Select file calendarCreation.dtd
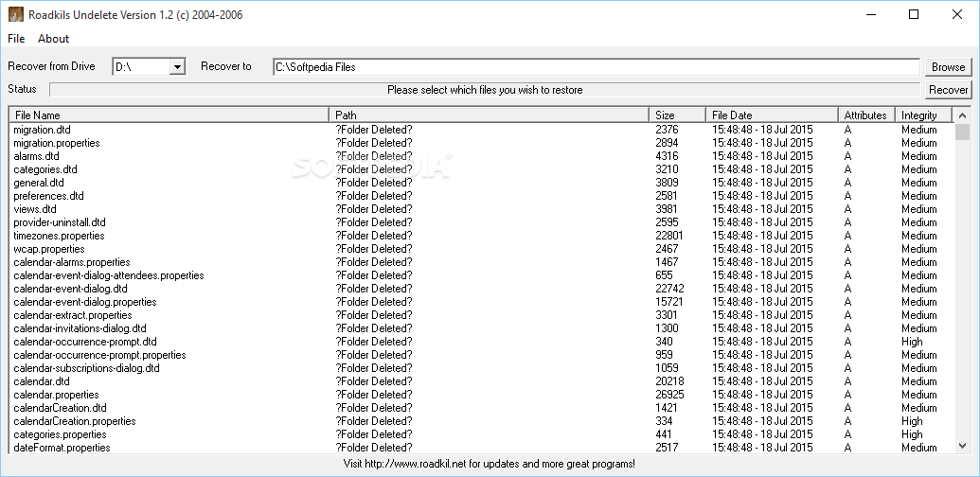 click(x=60, y=408)
